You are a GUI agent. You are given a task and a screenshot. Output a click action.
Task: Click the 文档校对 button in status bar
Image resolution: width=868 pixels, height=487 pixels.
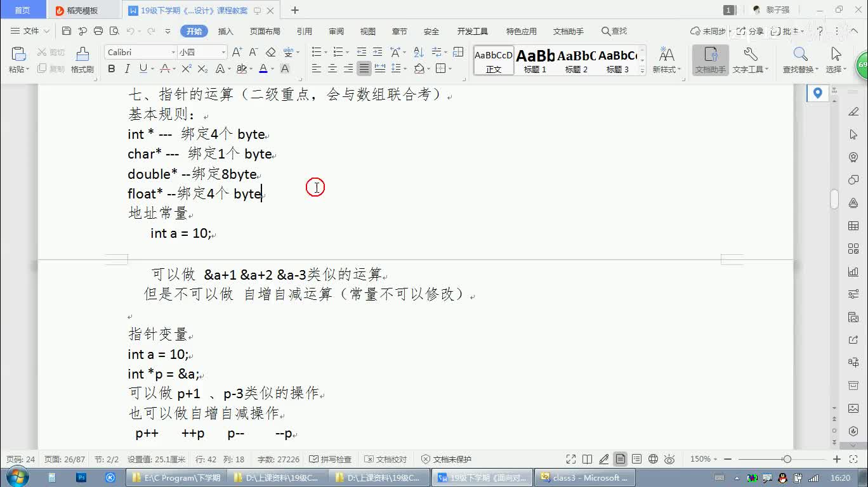point(386,459)
